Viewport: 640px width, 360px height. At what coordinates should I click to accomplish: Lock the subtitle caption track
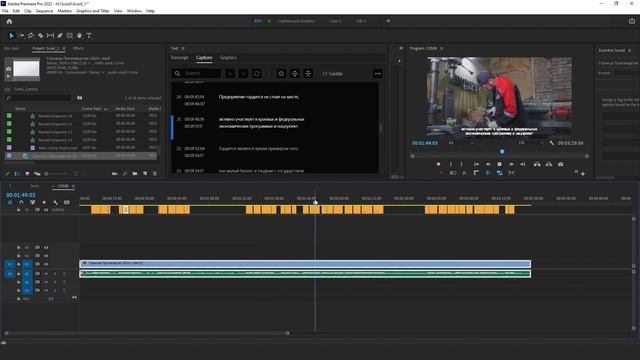click(18, 210)
